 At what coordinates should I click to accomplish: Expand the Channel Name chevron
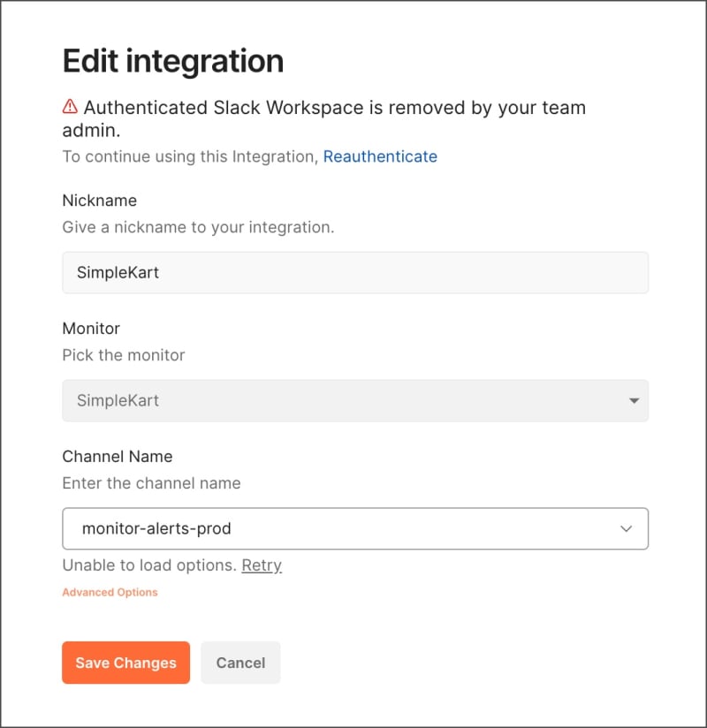click(x=627, y=529)
